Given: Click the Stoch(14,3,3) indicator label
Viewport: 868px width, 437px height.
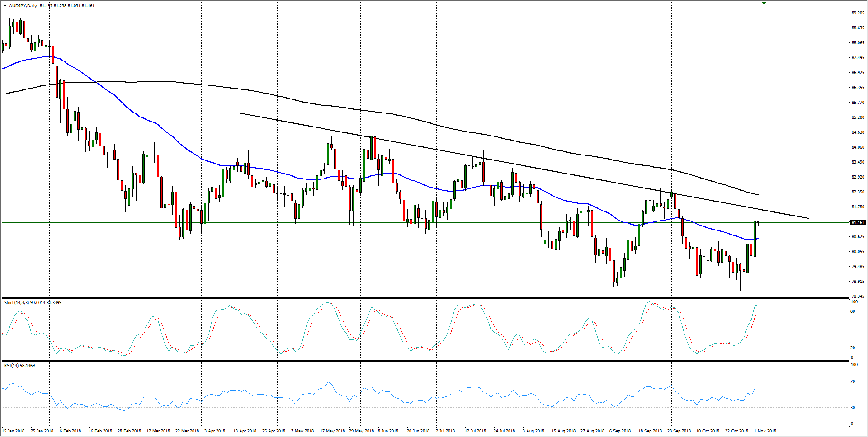Looking at the screenshot, I should (x=18, y=302).
